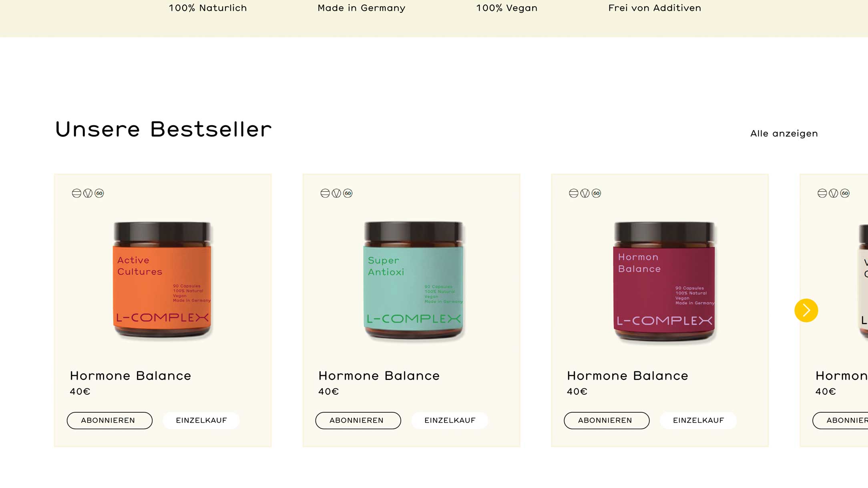Viewport: 868px width, 488px height.
Task: Click the capsule icon on the fourth product card
Action: [822, 193]
